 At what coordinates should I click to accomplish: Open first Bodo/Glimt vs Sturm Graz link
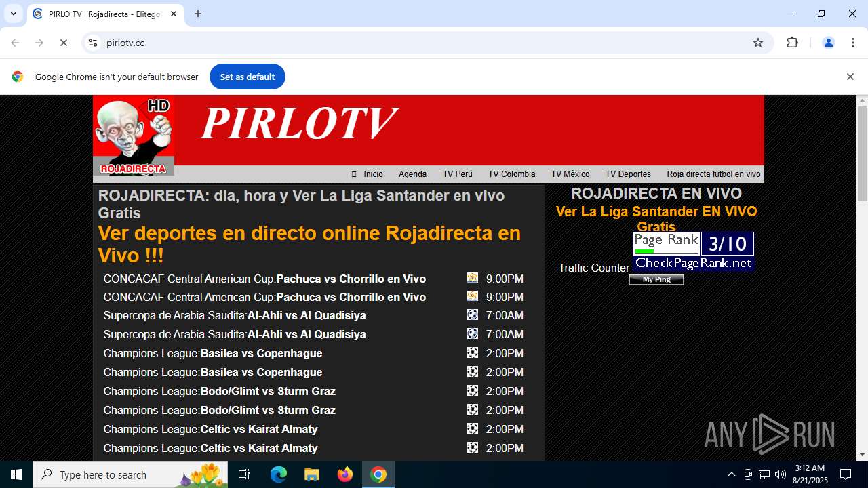[268, 391]
